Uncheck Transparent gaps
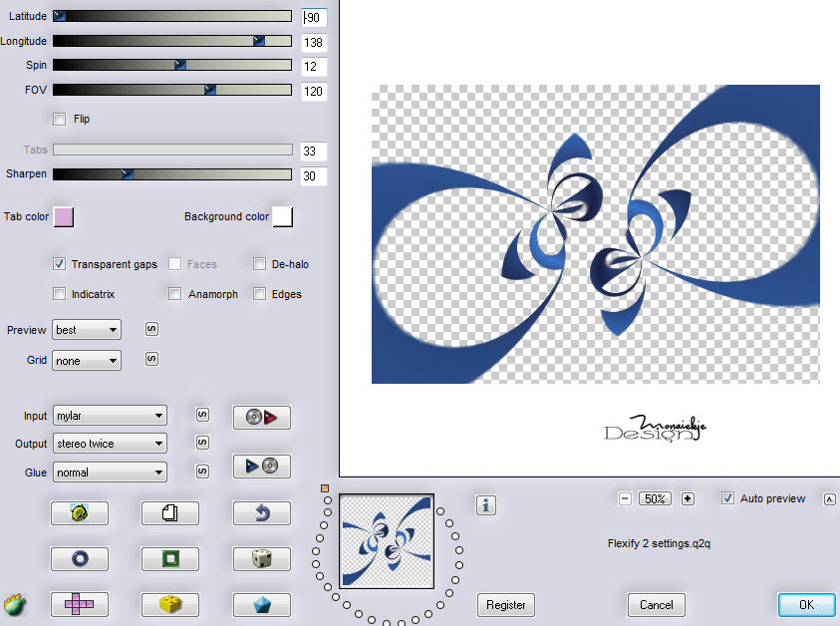 [60, 264]
